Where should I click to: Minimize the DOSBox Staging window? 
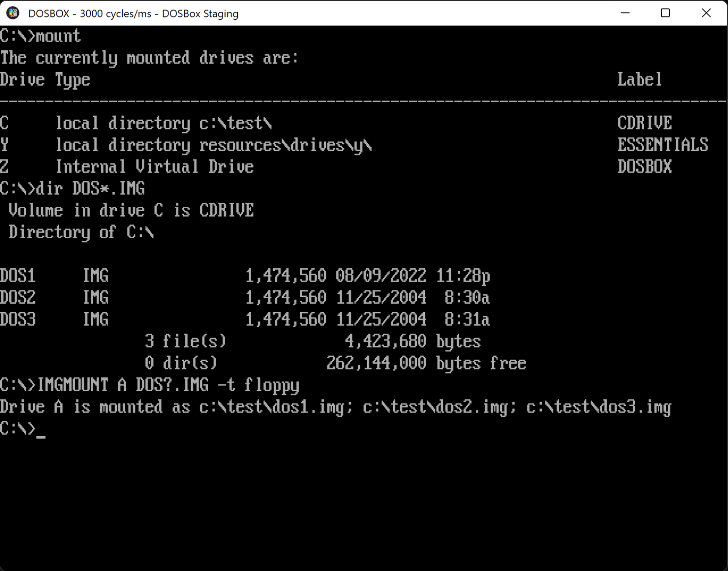[x=625, y=13]
